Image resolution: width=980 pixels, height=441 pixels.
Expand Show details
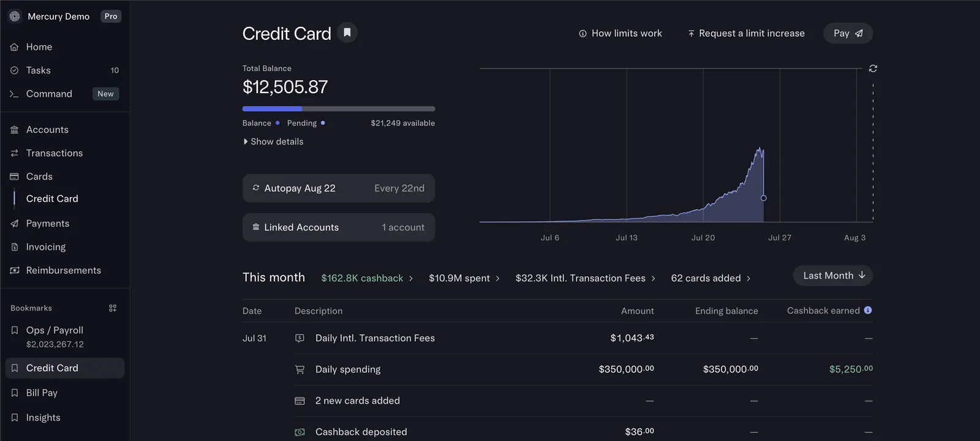pos(273,141)
